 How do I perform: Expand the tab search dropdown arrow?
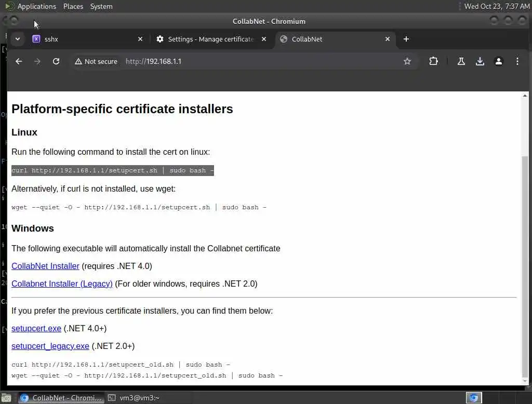(18, 39)
